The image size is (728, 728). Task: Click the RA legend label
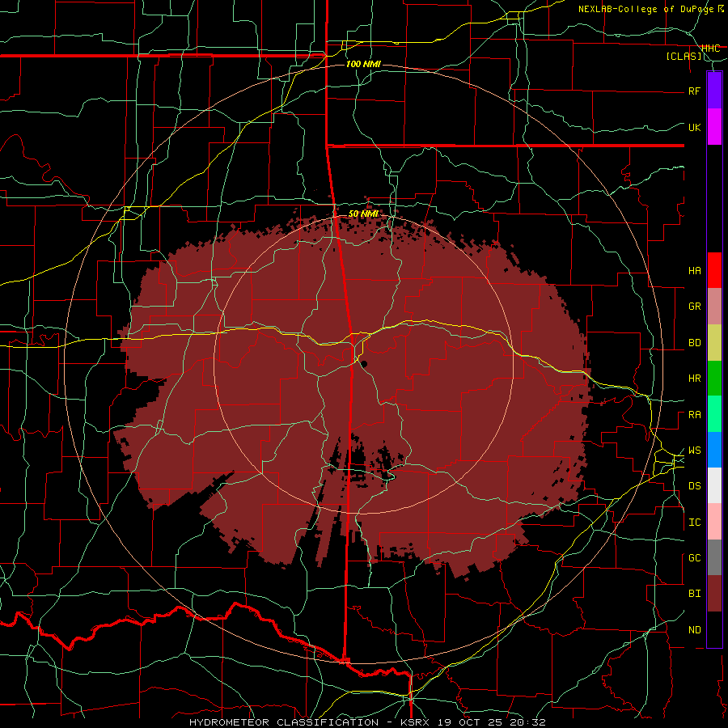694,415
